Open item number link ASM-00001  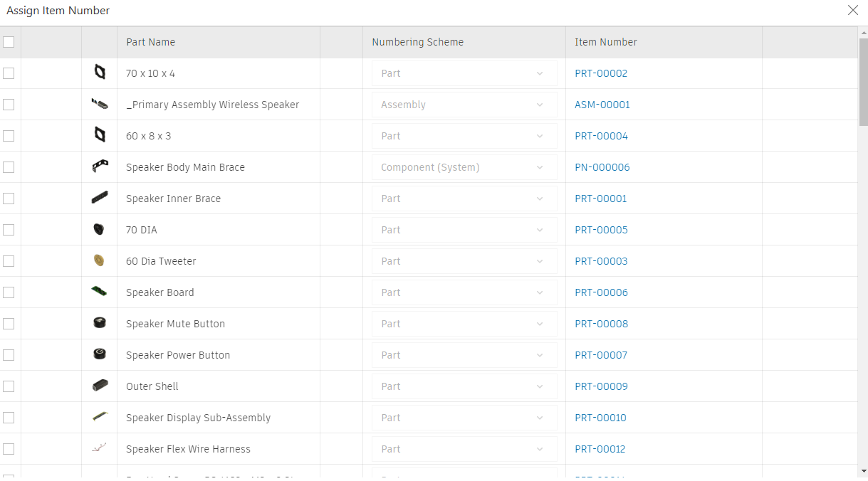tap(602, 105)
